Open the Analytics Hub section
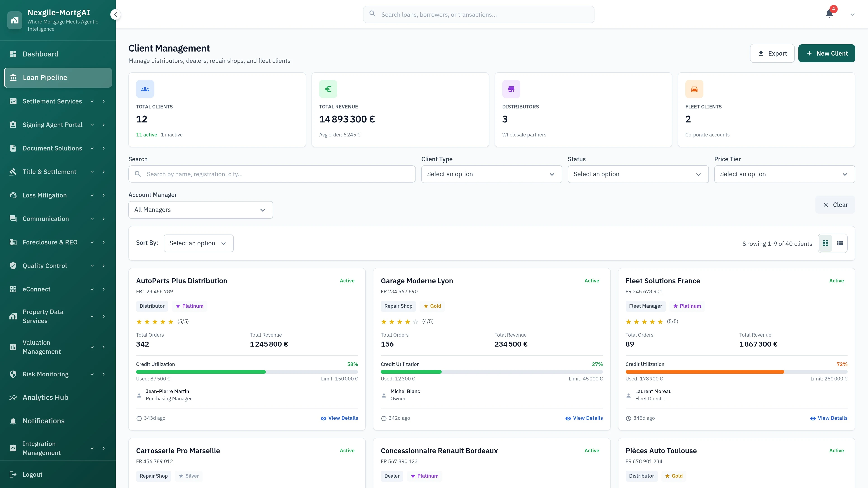Screen dimensions: 868x488 coord(45,397)
